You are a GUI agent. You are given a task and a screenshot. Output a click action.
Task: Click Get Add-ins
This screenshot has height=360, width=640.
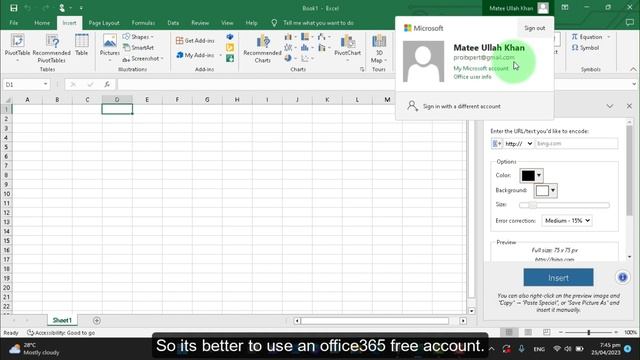tap(195, 40)
